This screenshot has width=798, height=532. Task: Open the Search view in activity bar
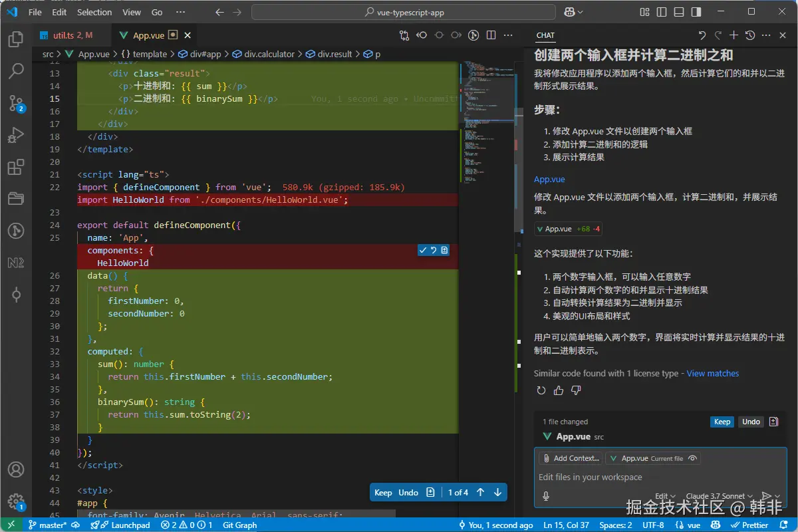point(16,70)
